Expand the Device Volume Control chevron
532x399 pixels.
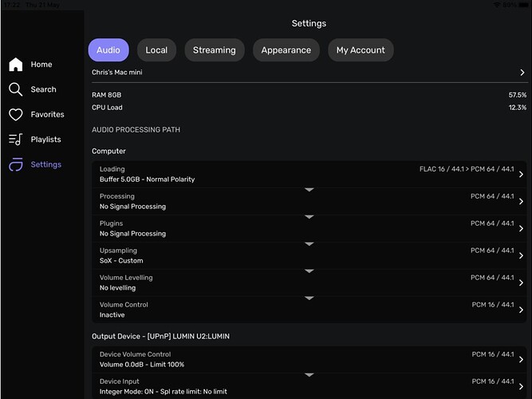521,359
